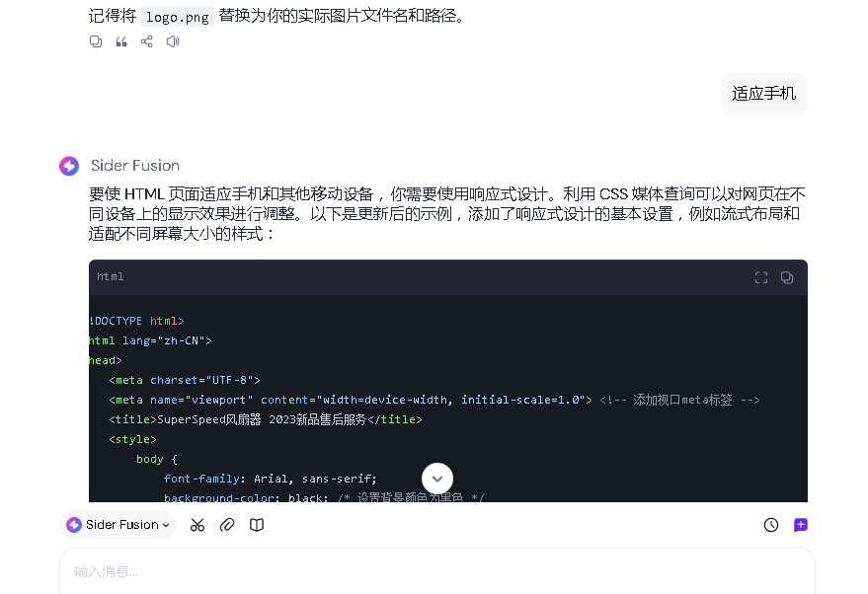Open chat history clock icon

click(x=771, y=525)
